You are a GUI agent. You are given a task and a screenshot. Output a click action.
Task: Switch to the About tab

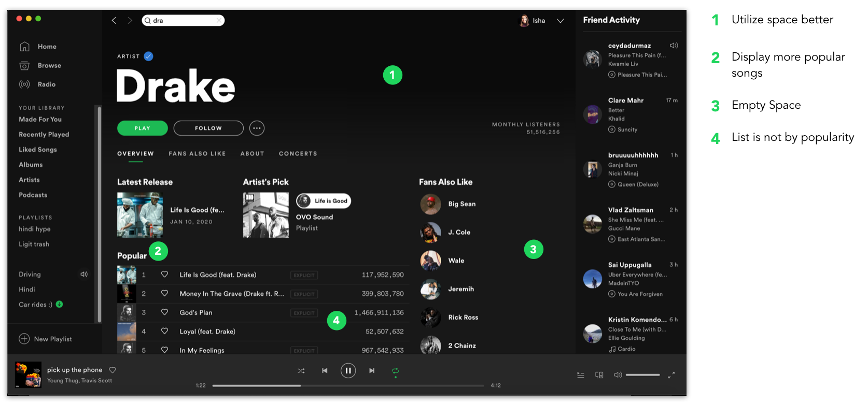[253, 154]
